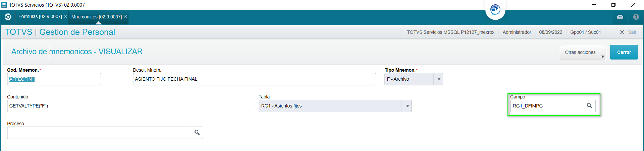
Task: Click the Gpo01 / Suc01 branch label
Action: (585, 32)
